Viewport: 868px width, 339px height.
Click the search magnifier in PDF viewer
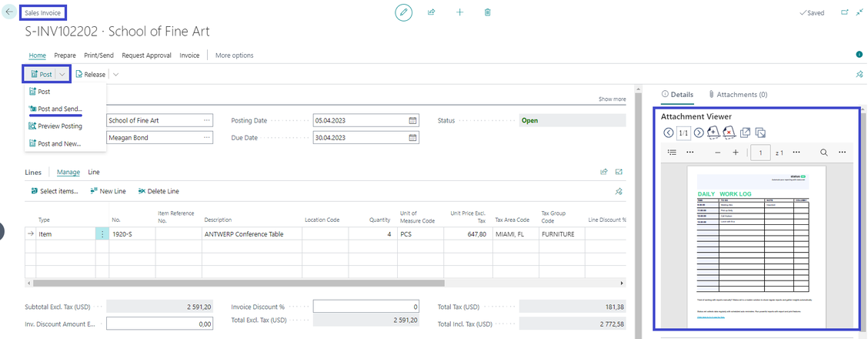[823, 153]
